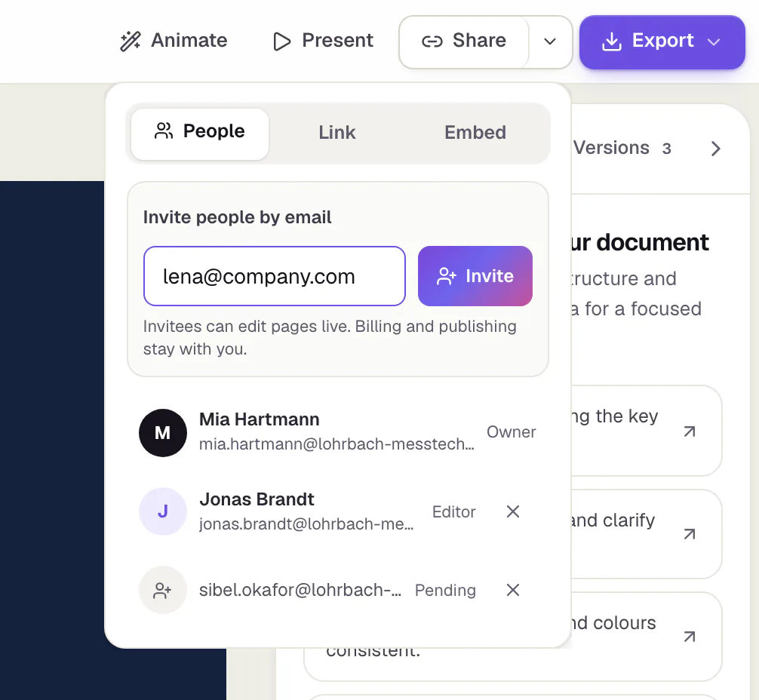This screenshot has width=759, height=700.
Task: Click Jonas Brandt's avatar
Action: click(x=163, y=511)
